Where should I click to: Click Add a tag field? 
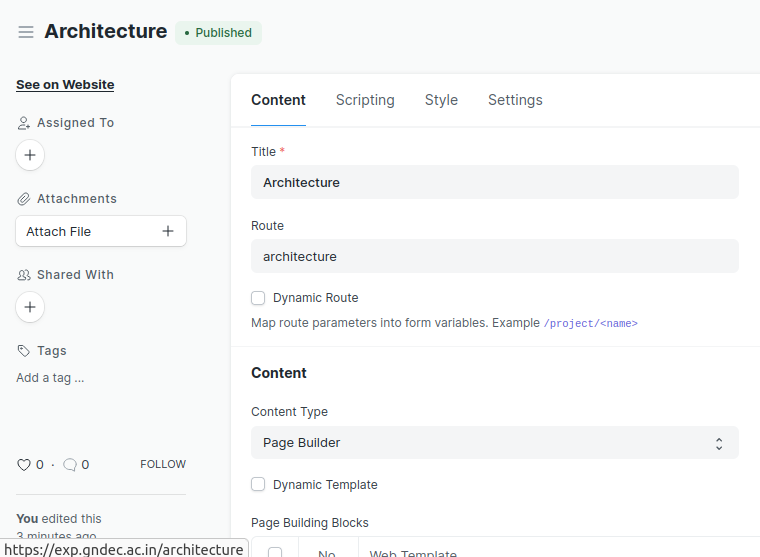(50, 378)
